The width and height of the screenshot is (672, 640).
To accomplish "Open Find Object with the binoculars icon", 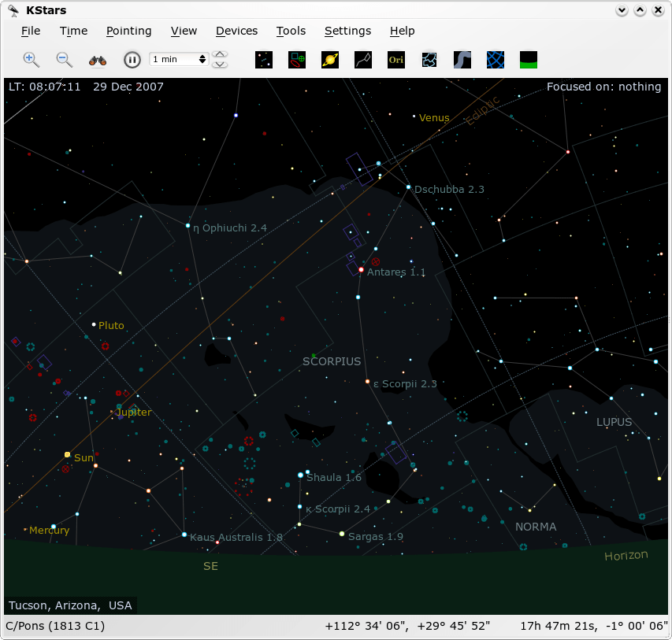I will click(98, 59).
